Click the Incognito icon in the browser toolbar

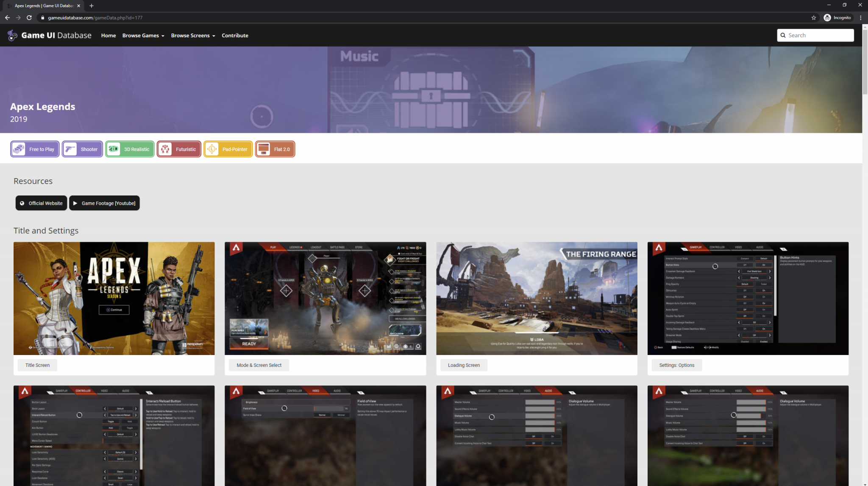827,17
